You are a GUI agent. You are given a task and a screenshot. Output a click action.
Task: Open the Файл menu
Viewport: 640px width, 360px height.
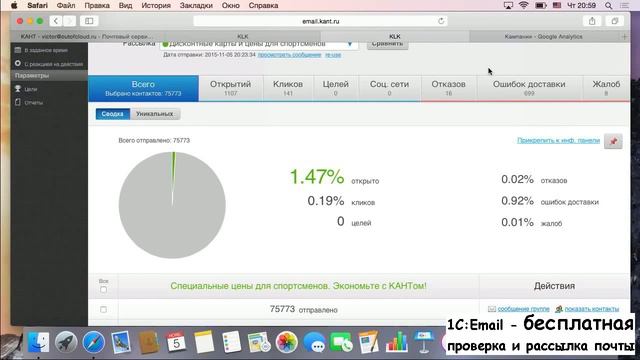tap(65, 5)
